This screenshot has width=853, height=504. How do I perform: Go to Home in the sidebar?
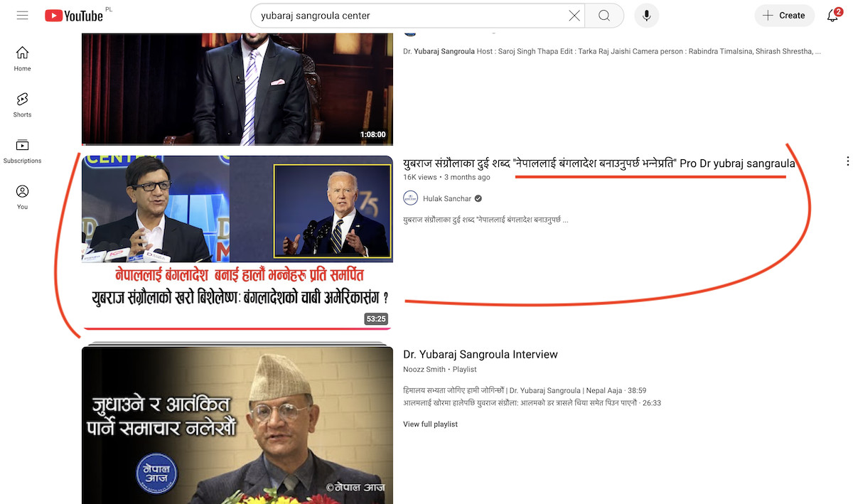[22, 59]
